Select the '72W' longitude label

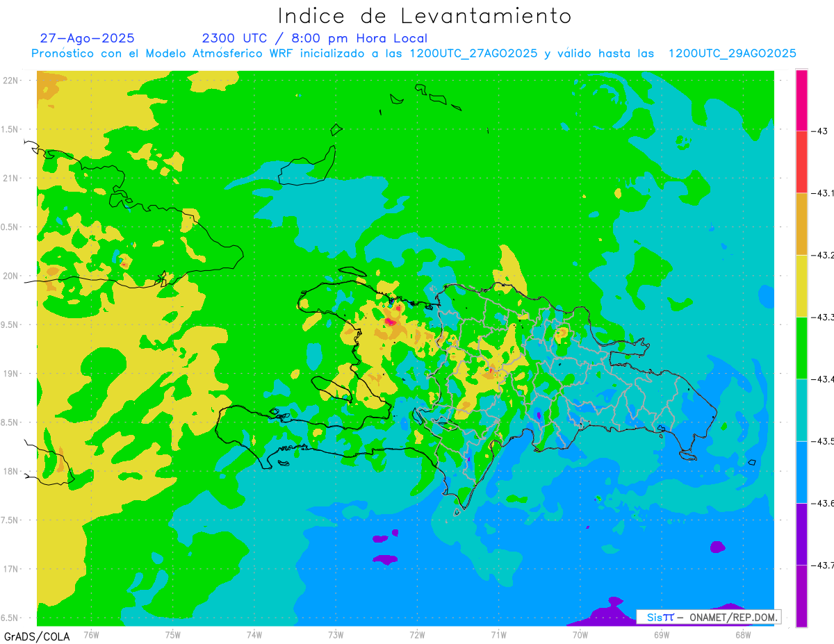(417, 636)
